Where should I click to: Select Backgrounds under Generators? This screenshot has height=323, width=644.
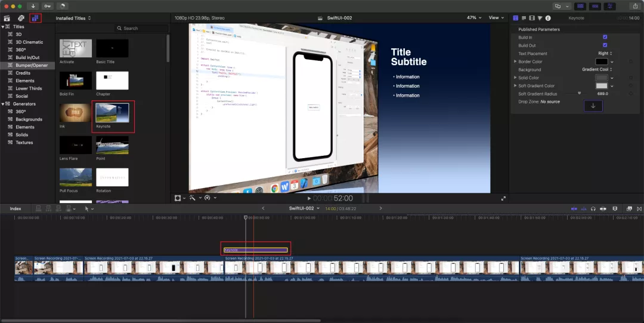click(29, 119)
